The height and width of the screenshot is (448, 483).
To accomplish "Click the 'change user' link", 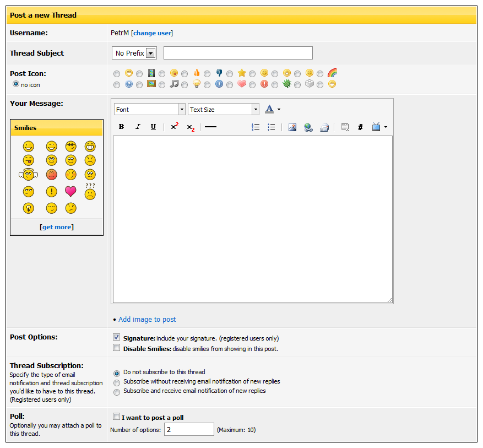I will click(153, 33).
